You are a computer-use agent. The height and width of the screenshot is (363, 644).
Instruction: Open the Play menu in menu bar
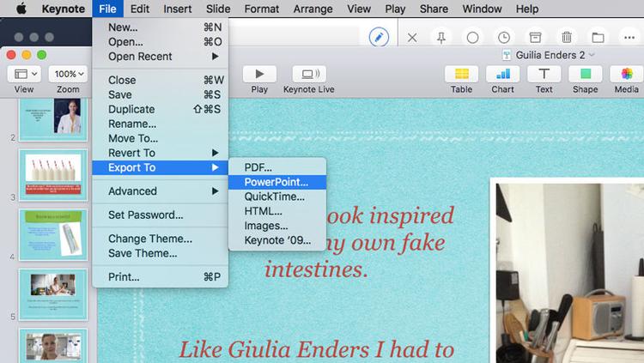click(x=395, y=9)
